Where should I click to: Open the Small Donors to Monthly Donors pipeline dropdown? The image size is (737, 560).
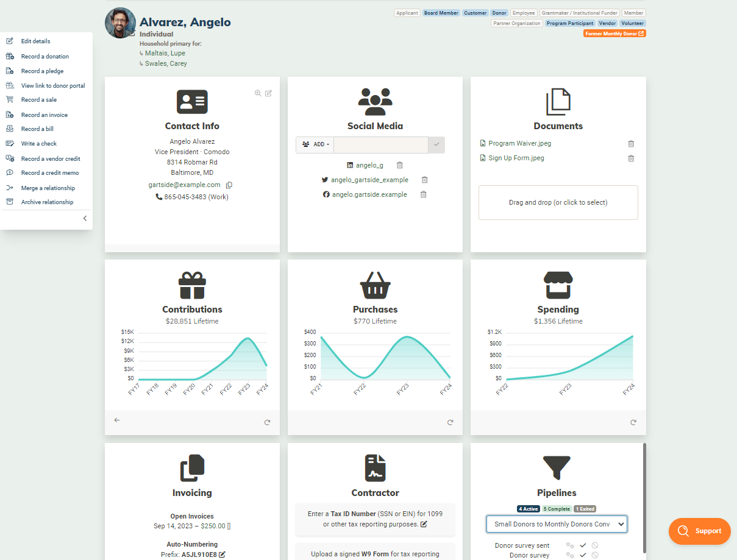point(557,523)
